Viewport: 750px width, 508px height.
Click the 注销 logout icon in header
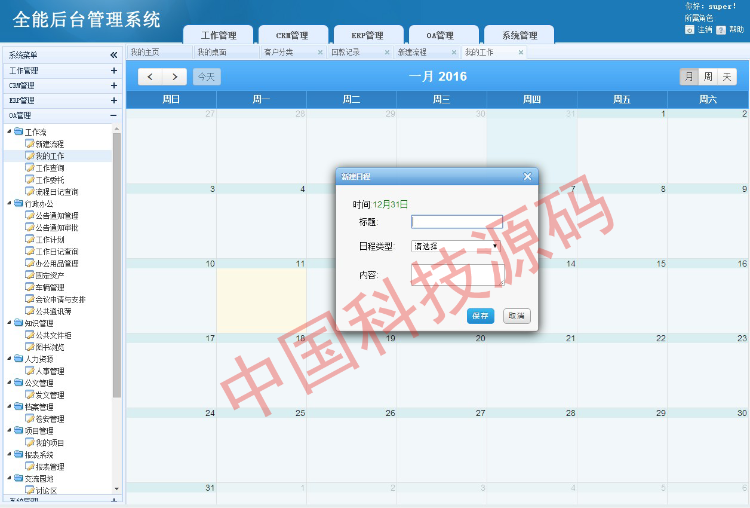pyautogui.click(x=689, y=30)
